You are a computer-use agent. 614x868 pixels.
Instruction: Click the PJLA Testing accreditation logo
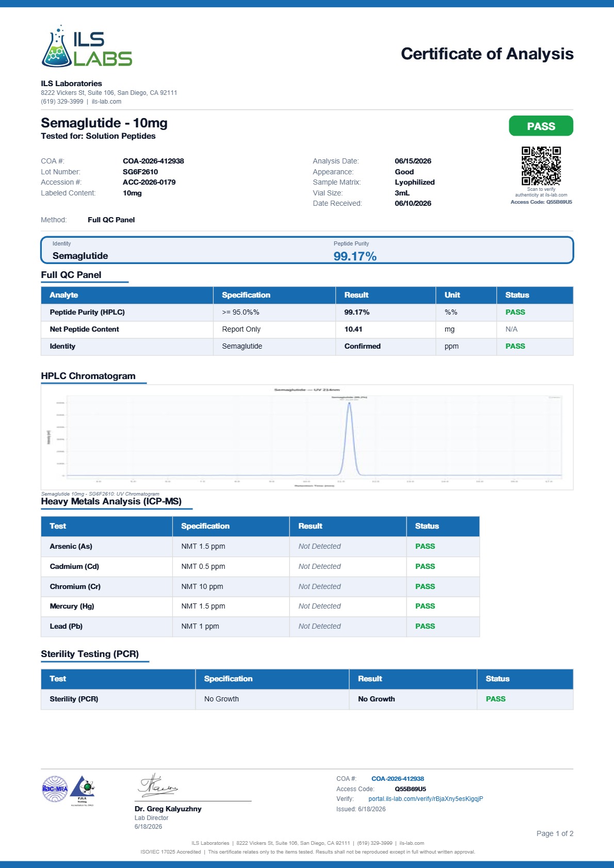[82, 791]
